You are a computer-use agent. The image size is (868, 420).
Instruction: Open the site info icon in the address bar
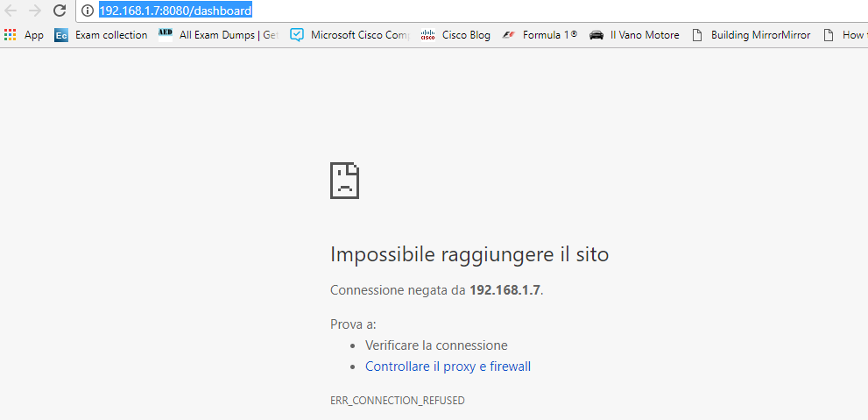pyautogui.click(x=88, y=11)
